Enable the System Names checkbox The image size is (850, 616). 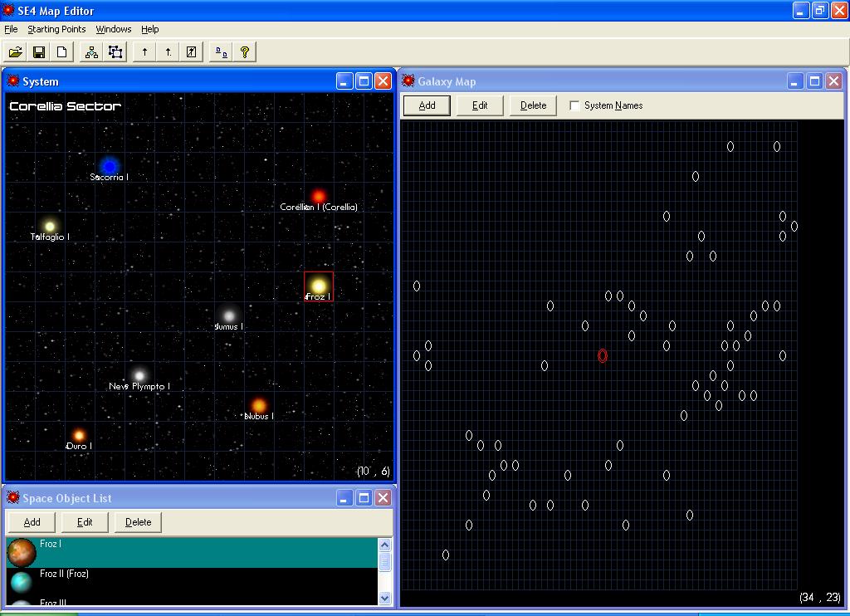[574, 105]
